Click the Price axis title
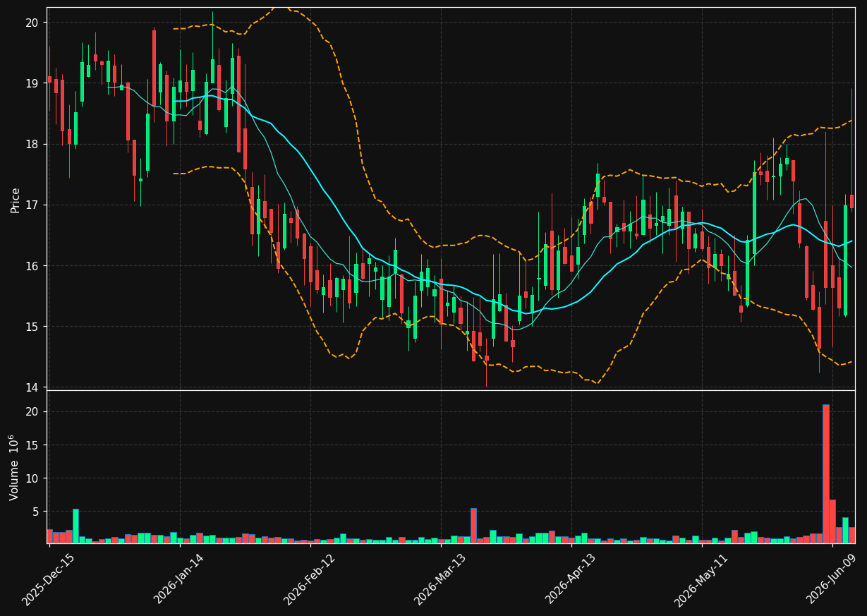Screen dimensions: 867x616 pos(15,200)
